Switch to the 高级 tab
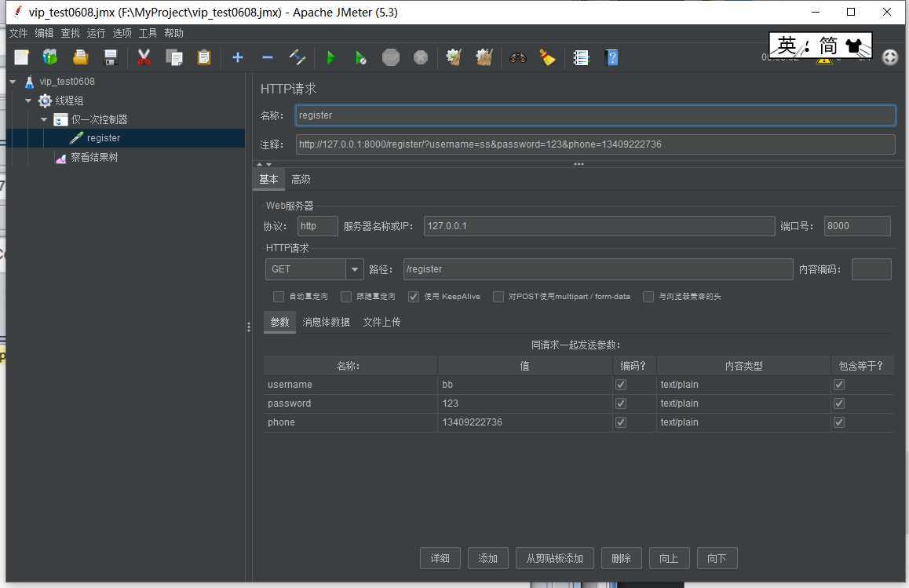 coord(301,179)
